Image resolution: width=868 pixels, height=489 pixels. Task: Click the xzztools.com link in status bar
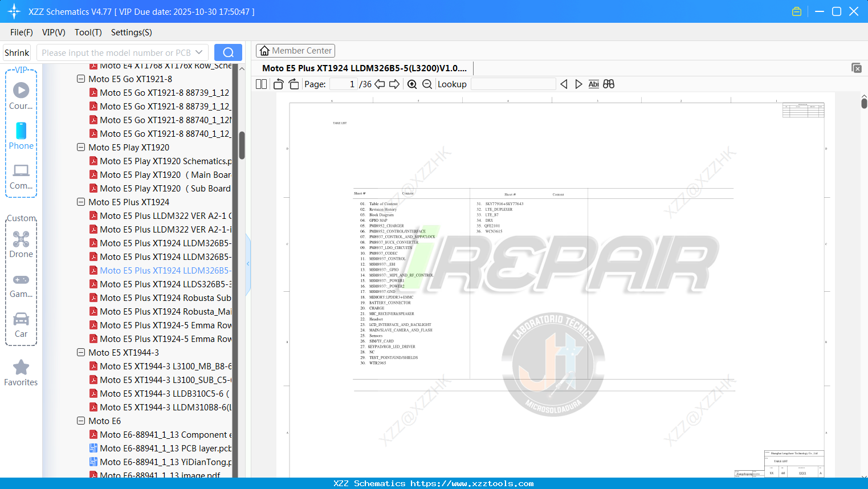(x=472, y=483)
